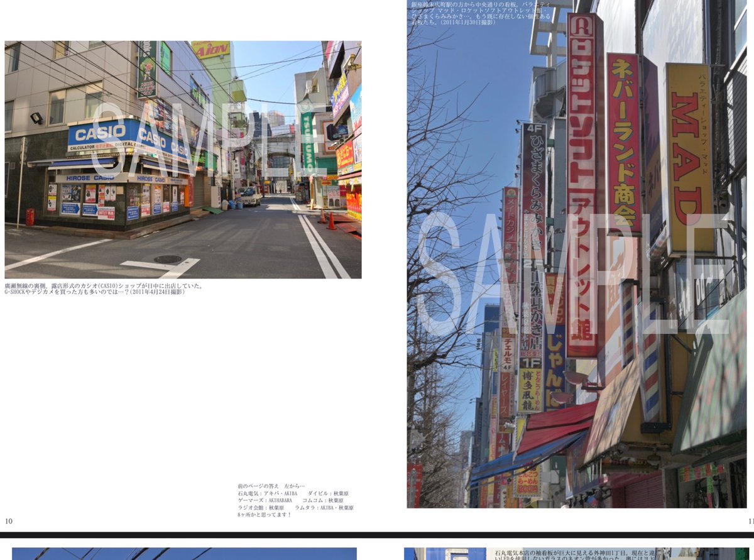Click caption line starting 銀座線末広町駅の方から
The height and width of the screenshot is (560, 754).
(x=481, y=4)
